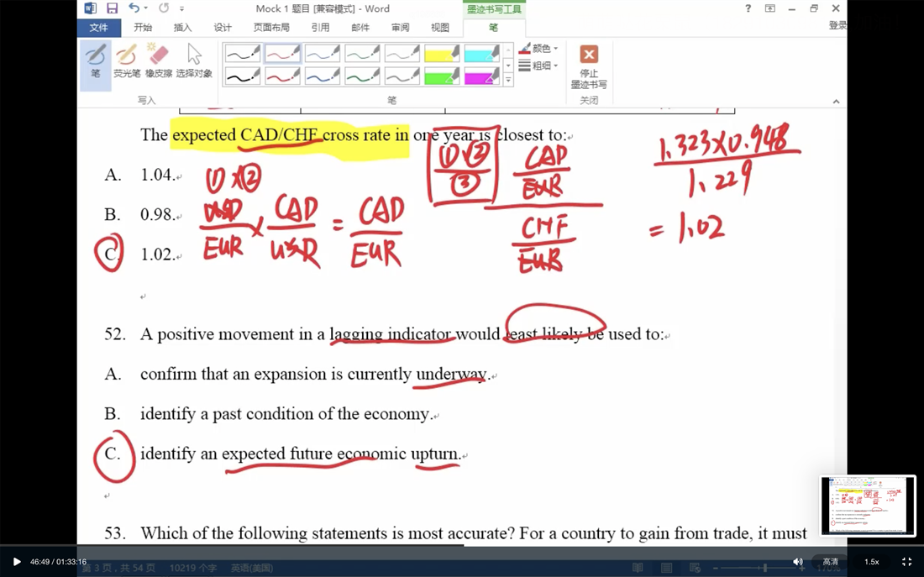Switch to the View (视图) tab

coord(440,28)
